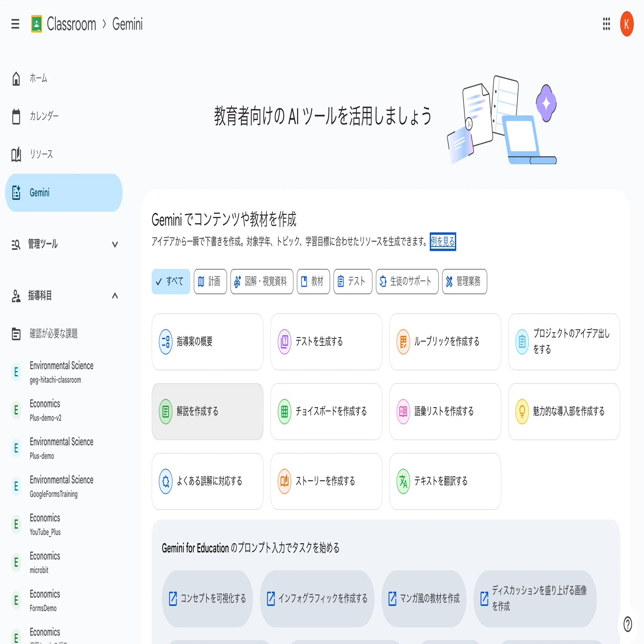Open the ストーリーを作成する card
The height and width of the screenshot is (644, 644).
[x=326, y=481]
